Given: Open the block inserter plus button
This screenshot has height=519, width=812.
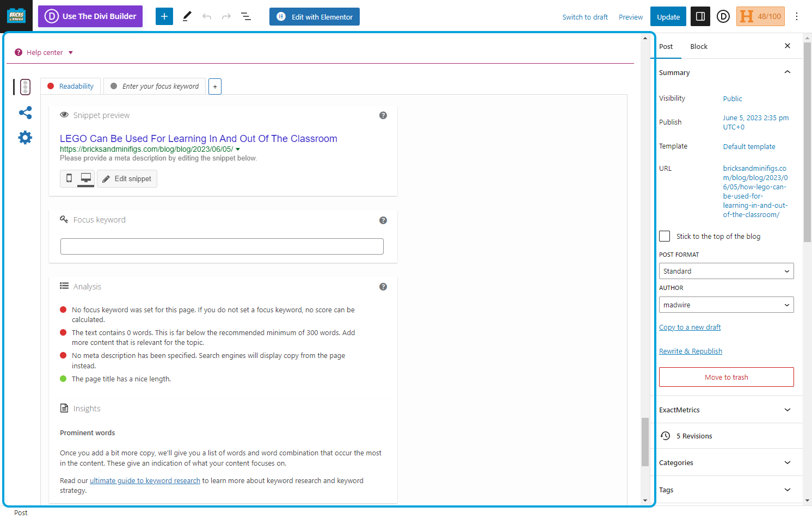Looking at the screenshot, I should point(164,16).
